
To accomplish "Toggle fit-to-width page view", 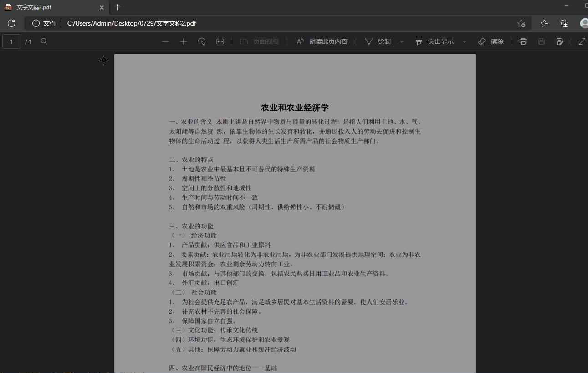I will point(220,41).
